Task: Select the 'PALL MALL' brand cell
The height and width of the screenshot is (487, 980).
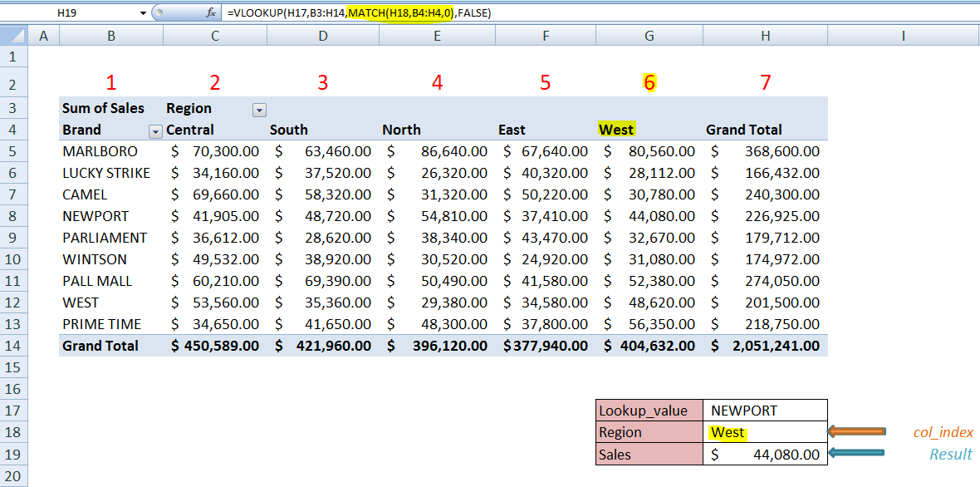Action: [111, 282]
